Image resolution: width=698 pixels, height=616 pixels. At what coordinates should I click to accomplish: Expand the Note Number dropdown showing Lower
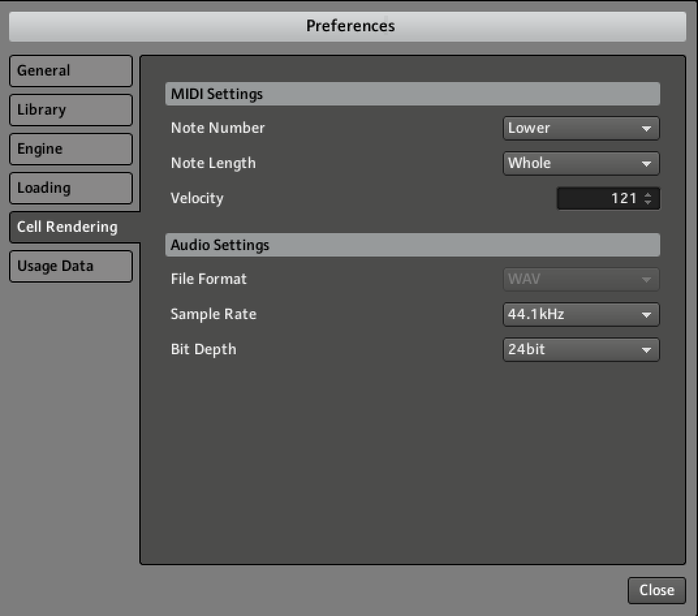581,128
